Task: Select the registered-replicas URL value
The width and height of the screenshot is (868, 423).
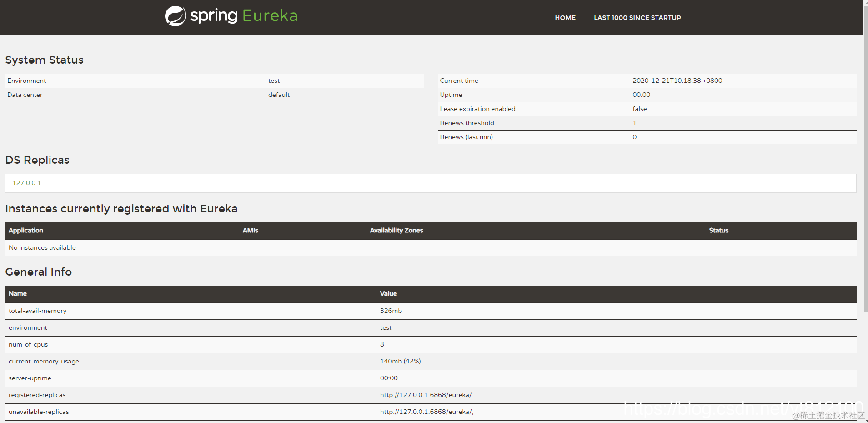Action: click(x=426, y=395)
